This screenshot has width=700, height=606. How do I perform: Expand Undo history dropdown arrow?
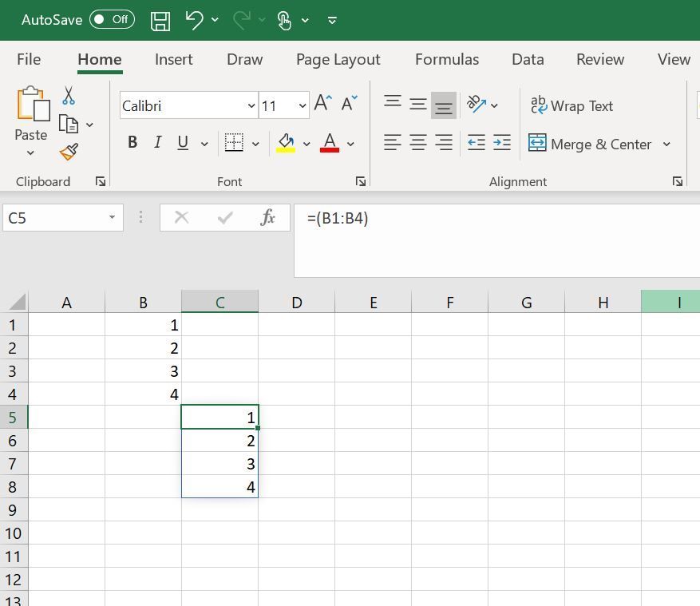coord(215,20)
